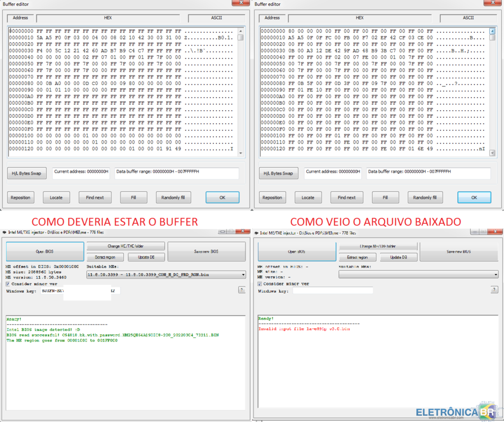Close the left Buffer editor window

pos(242,3)
